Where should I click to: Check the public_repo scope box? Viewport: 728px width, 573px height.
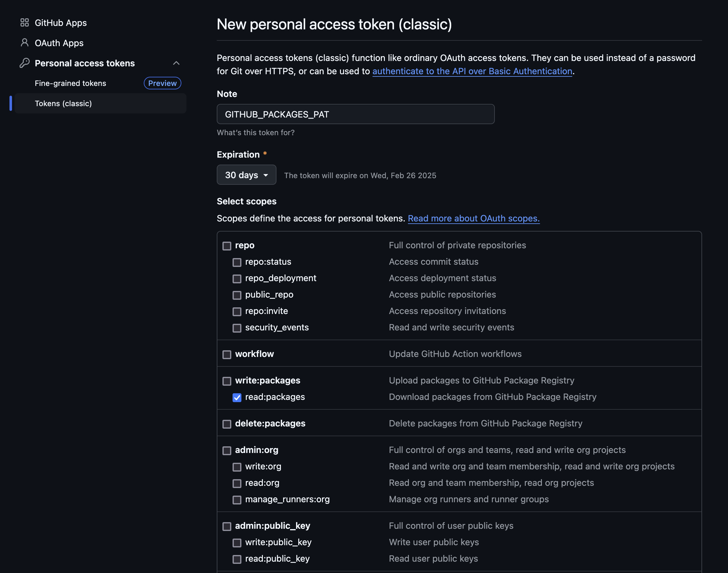coord(237,295)
